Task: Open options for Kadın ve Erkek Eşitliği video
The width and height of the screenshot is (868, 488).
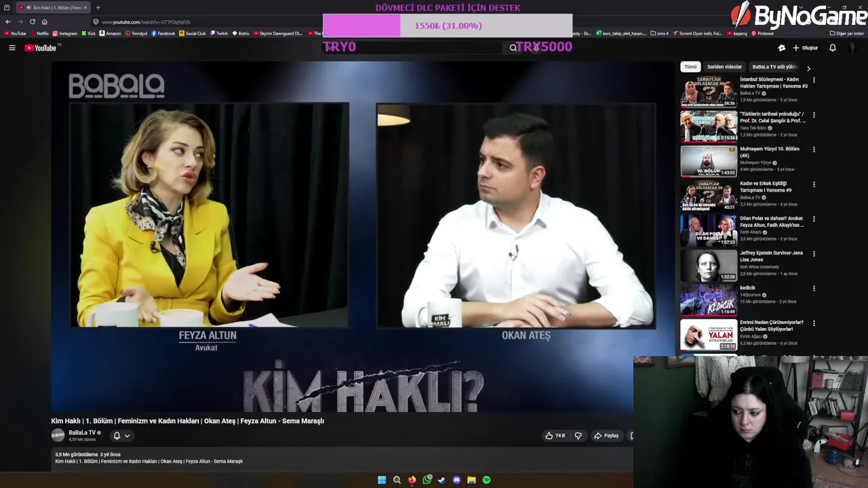Action: click(814, 184)
